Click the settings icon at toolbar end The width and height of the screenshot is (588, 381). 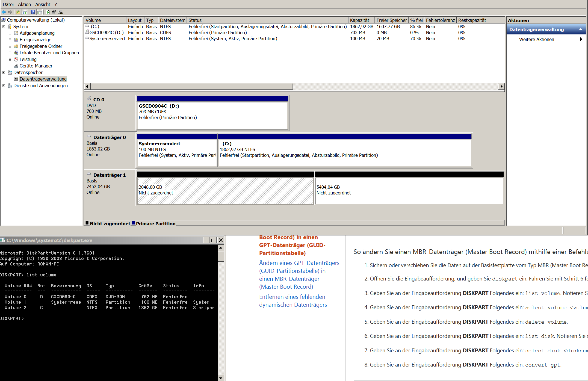tap(61, 12)
